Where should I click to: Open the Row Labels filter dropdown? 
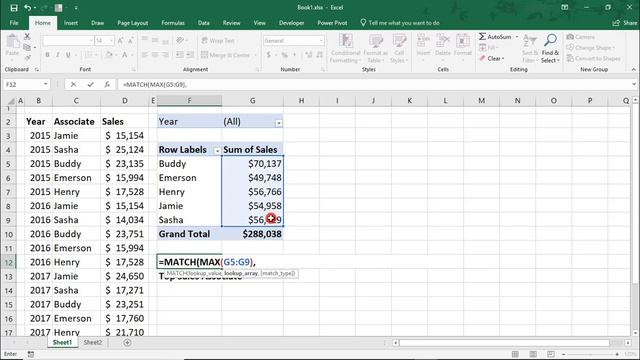217,151
